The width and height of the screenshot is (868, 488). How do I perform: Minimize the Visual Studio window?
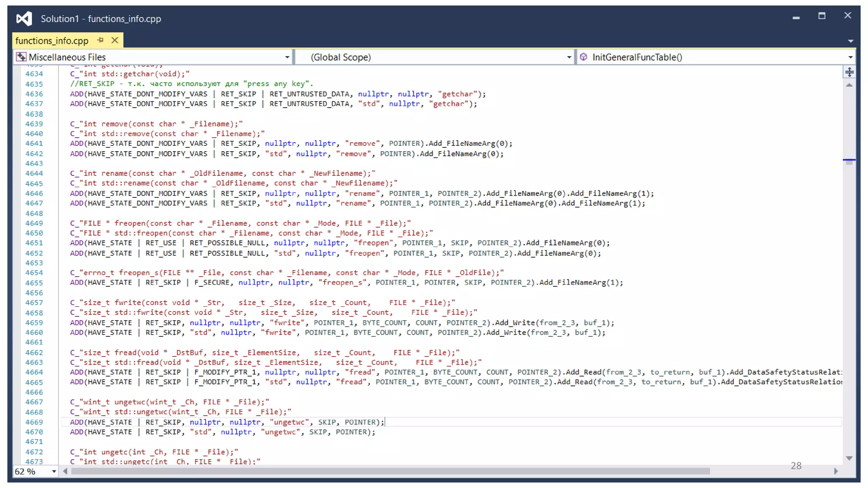click(x=796, y=17)
